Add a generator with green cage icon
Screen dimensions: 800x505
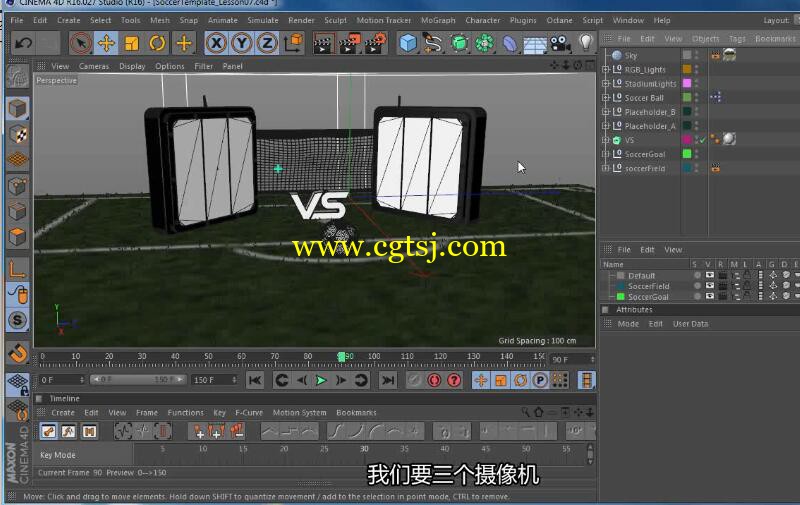coord(459,43)
